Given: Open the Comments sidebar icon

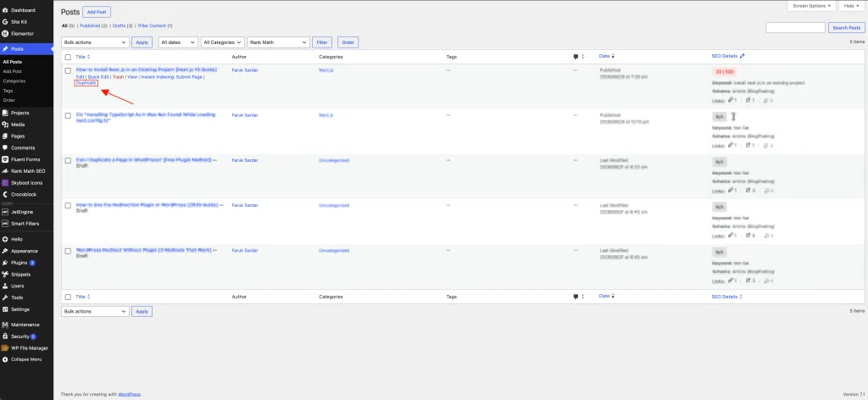Looking at the screenshot, I should (x=5, y=147).
